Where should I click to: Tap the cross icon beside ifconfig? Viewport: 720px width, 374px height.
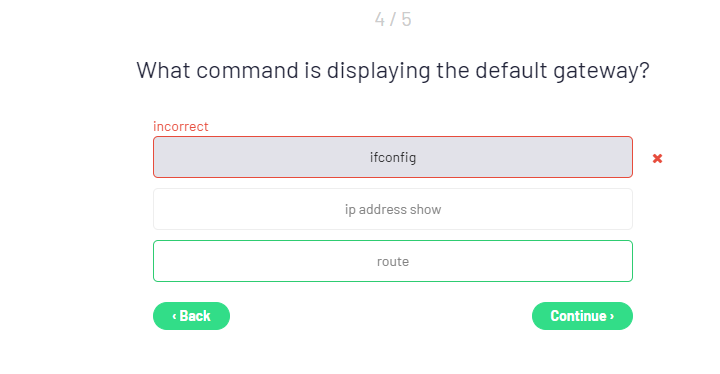pos(657,159)
